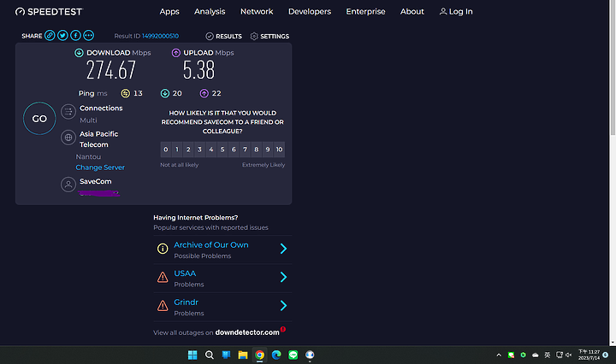616x364 pixels.
Task: Click the volume icon in tray
Action: (x=568, y=355)
